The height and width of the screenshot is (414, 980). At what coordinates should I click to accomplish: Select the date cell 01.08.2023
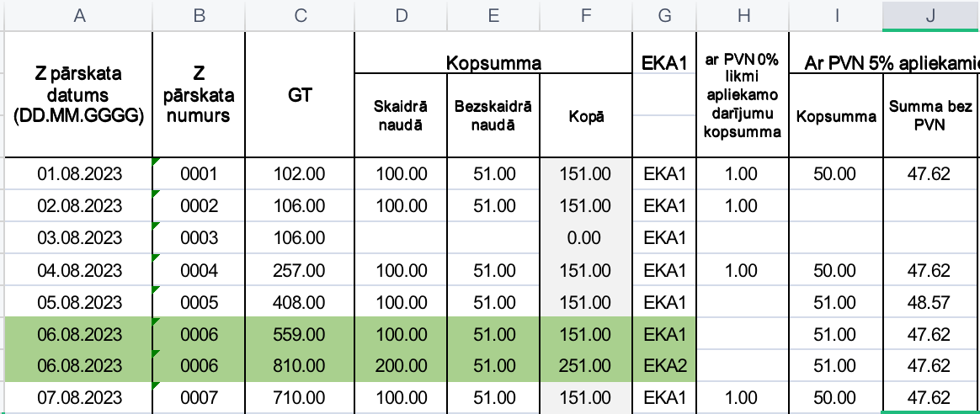(80, 174)
